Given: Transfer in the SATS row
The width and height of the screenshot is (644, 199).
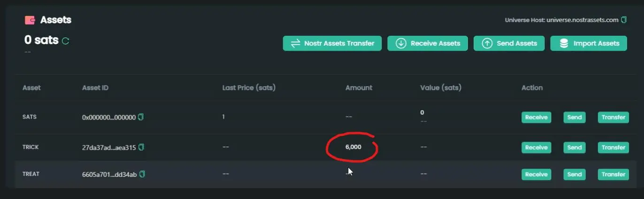Looking at the screenshot, I should click(613, 117).
